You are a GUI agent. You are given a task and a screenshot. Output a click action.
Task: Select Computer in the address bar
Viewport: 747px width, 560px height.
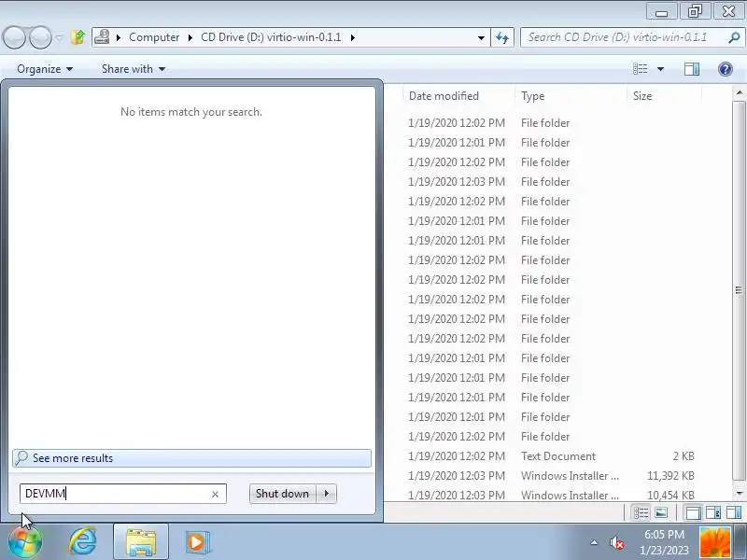coord(154,37)
